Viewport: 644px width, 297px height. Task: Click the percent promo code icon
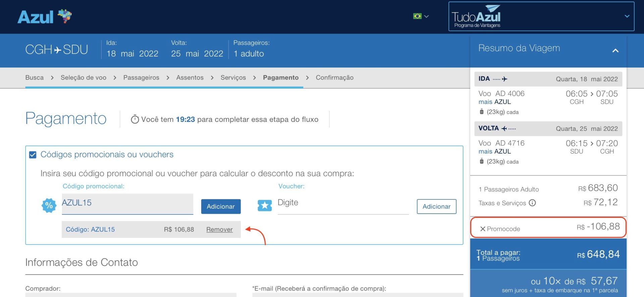[x=49, y=205]
